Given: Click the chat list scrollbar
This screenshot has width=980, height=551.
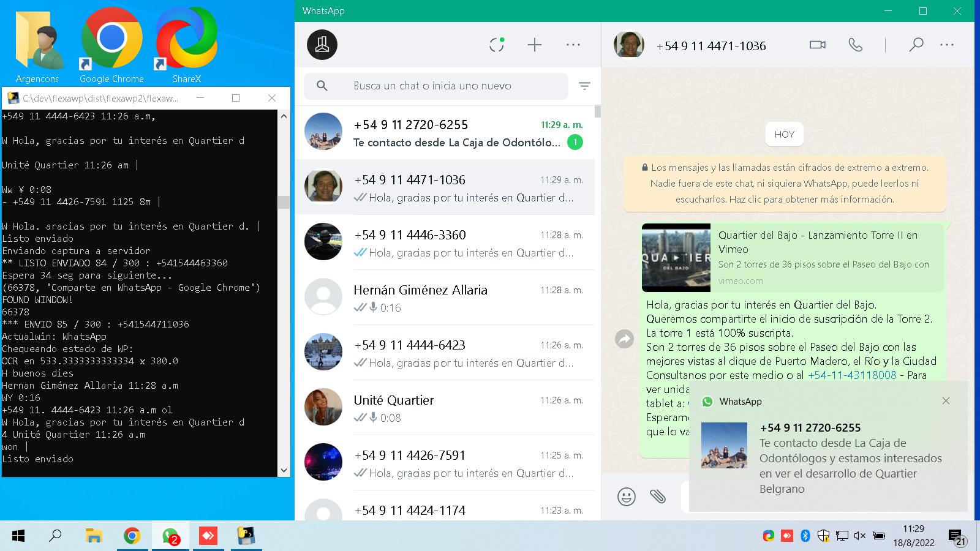Looking at the screenshot, I should [597, 111].
